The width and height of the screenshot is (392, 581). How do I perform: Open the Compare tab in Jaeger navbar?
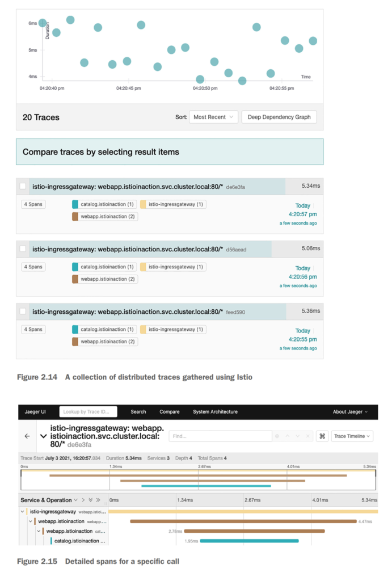point(170,412)
